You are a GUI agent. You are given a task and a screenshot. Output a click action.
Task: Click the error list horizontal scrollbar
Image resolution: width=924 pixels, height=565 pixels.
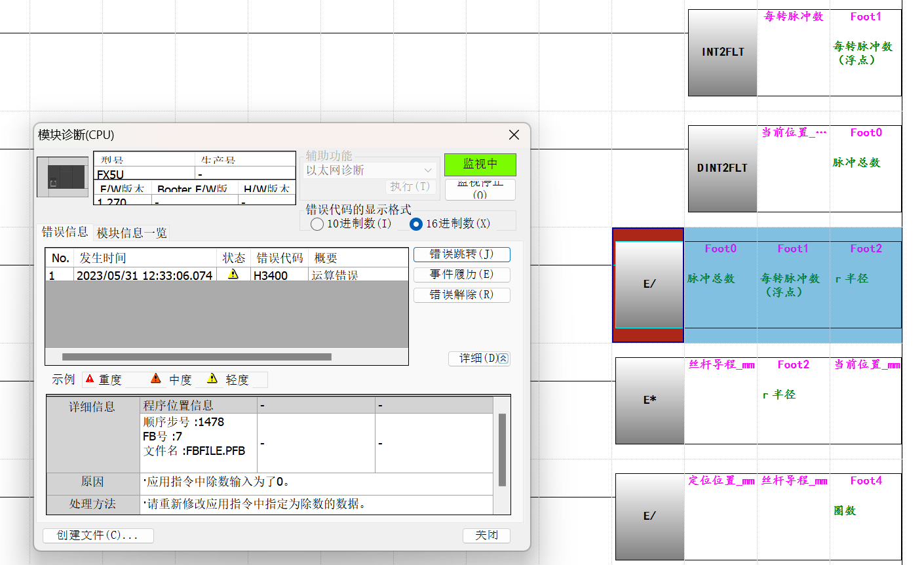click(x=197, y=357)
